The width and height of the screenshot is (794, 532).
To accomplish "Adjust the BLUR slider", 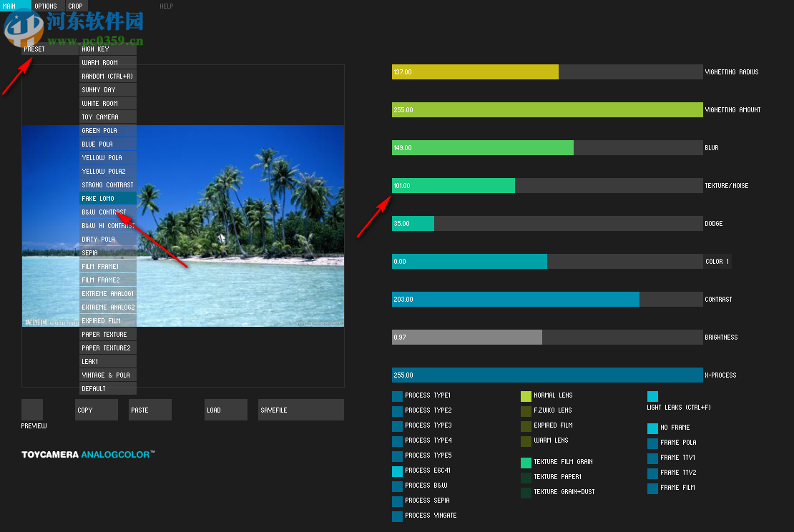I will click(x=547, y=148).
